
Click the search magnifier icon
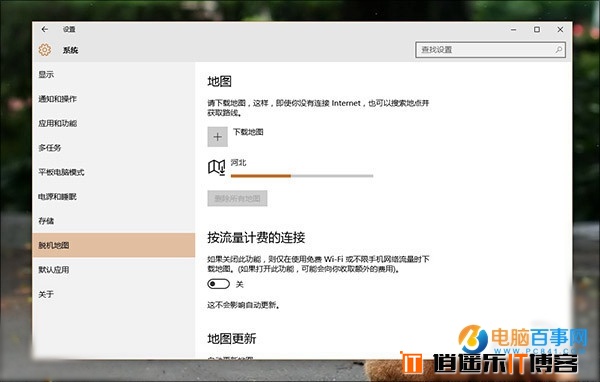(x=559, y=50)
